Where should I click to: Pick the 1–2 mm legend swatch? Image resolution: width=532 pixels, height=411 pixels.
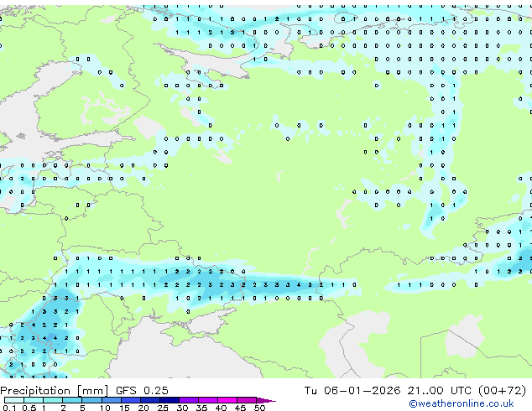(53, 400)
